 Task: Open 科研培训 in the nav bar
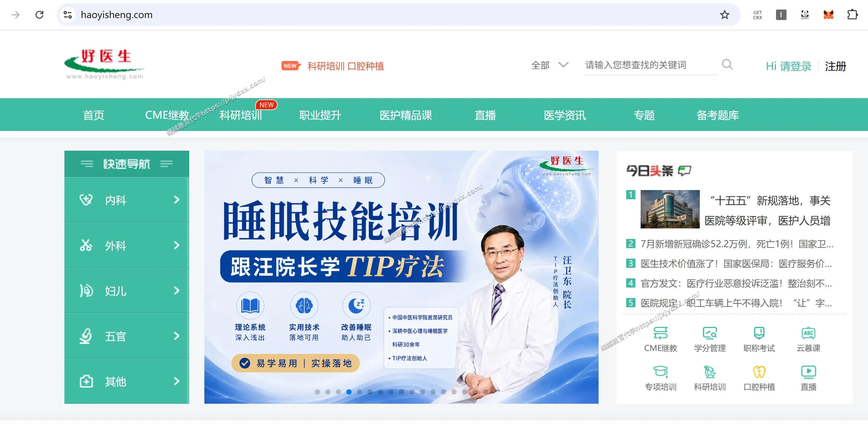pos(240,115)
